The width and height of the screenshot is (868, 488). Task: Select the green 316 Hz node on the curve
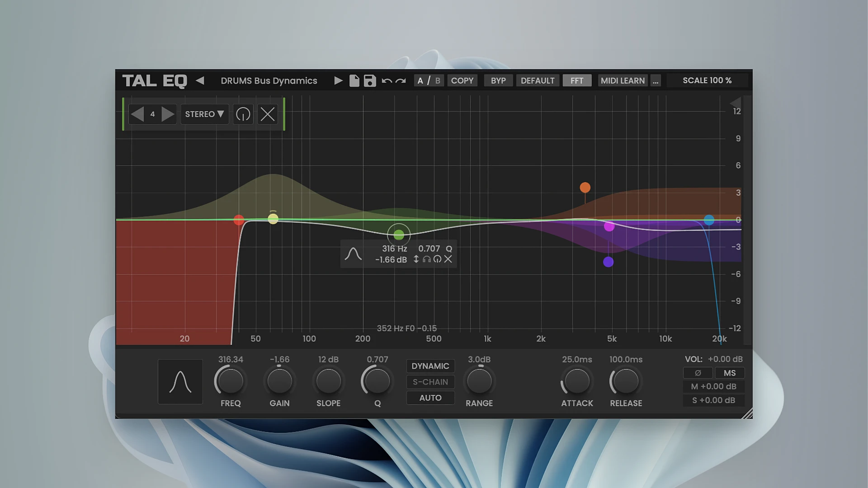(x=398, y=235)
